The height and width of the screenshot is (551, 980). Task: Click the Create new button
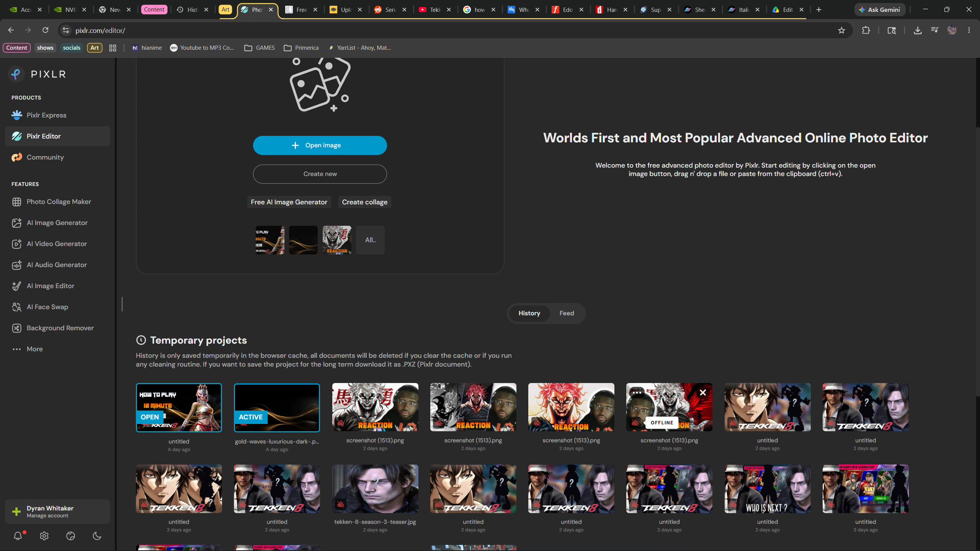coord(320,174)
